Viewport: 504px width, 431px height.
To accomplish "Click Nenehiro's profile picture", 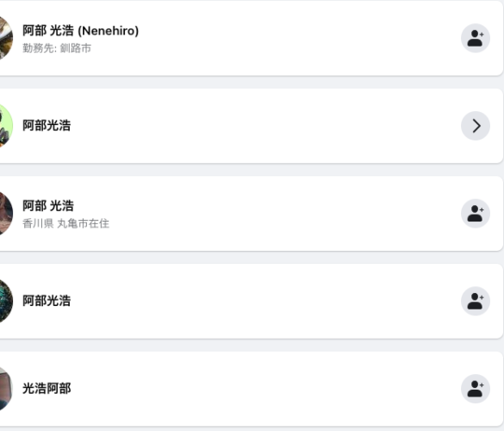I will 6,38.
